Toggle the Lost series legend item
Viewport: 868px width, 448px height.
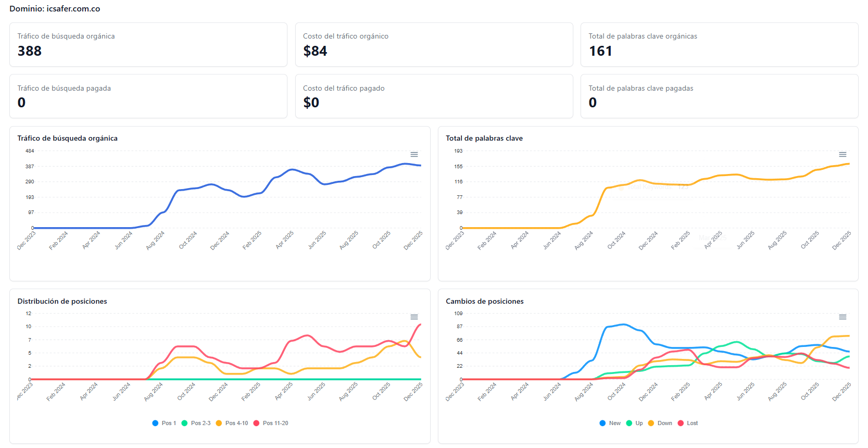tap(687, 424)
